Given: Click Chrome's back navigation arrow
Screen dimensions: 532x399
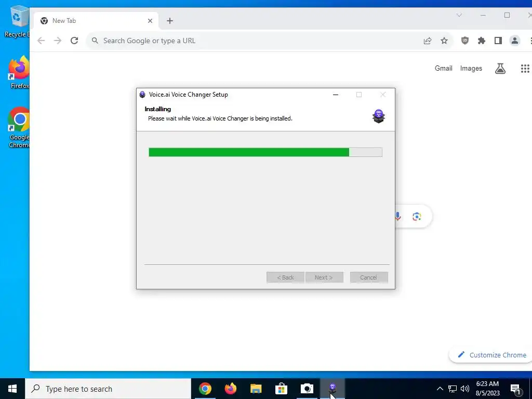Looking at the screenshot, I should coord(41,41).
